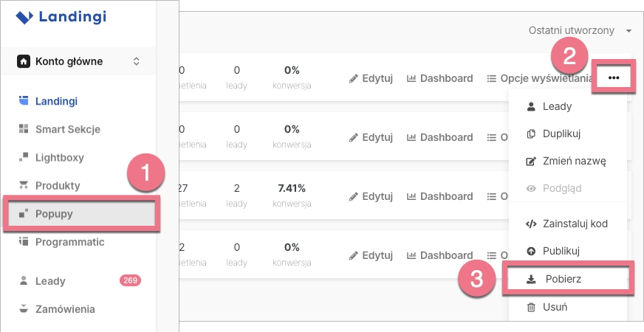Click Publikuj in the context menu
This screenshot has height=332, width=644.
pyautogui.click(x=558, y=251)
